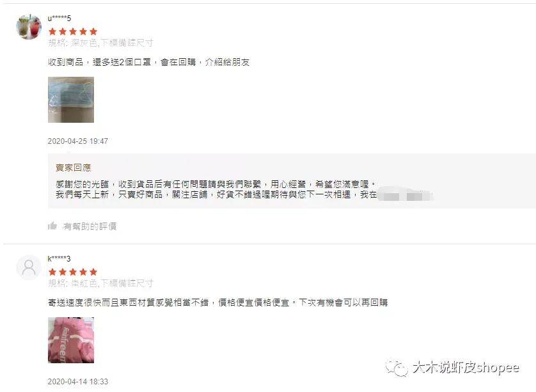Click the 大木说虾皮shopee watermark text
Screen dimensions: 536x392
(x=466, y=368)
